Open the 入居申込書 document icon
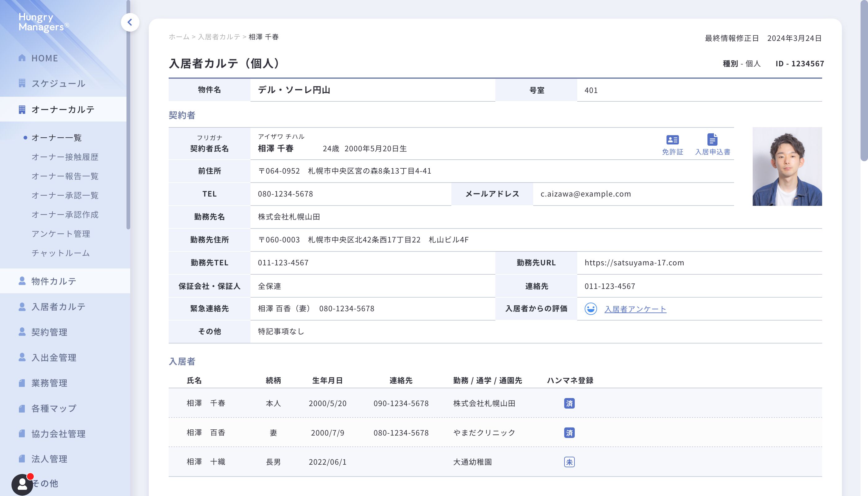The height and width of the screenshot is (496, 868). (712, 140)
